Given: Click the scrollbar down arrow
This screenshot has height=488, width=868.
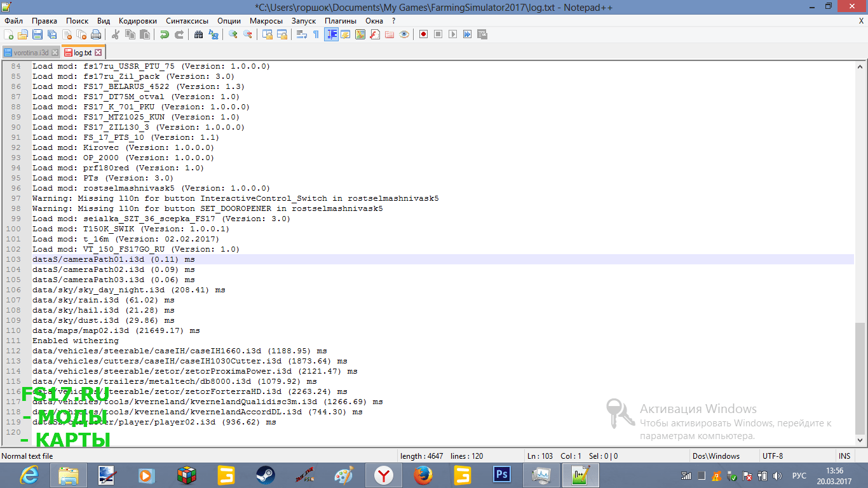Looking at the screenshot, I should 860,440.
